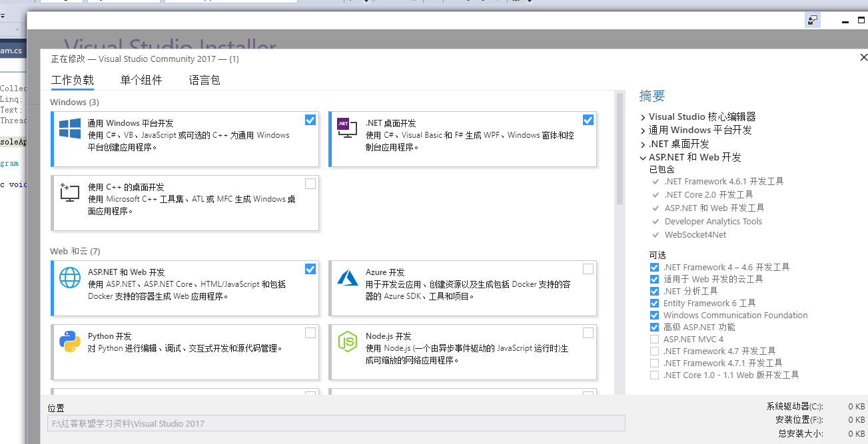The image size is (868, 444).
Task: Minimize the Visual Studio Installer window
Action: coord(844,21)
